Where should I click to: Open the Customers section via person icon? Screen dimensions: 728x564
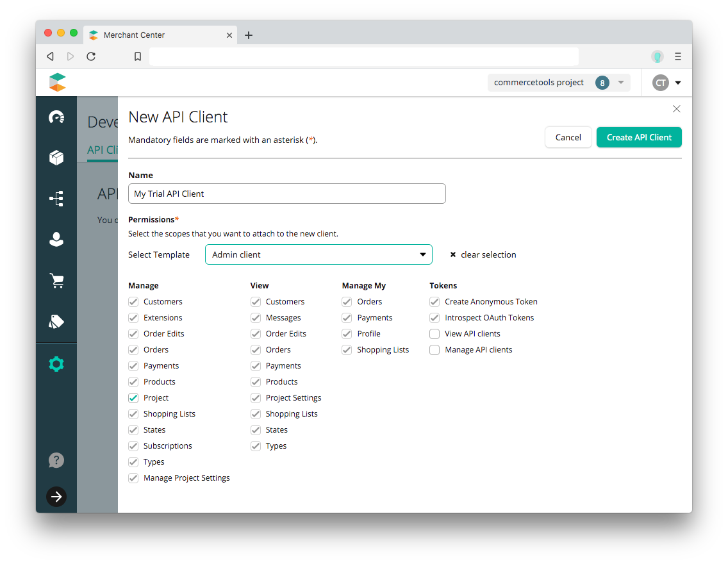click(x=56, y=239)
